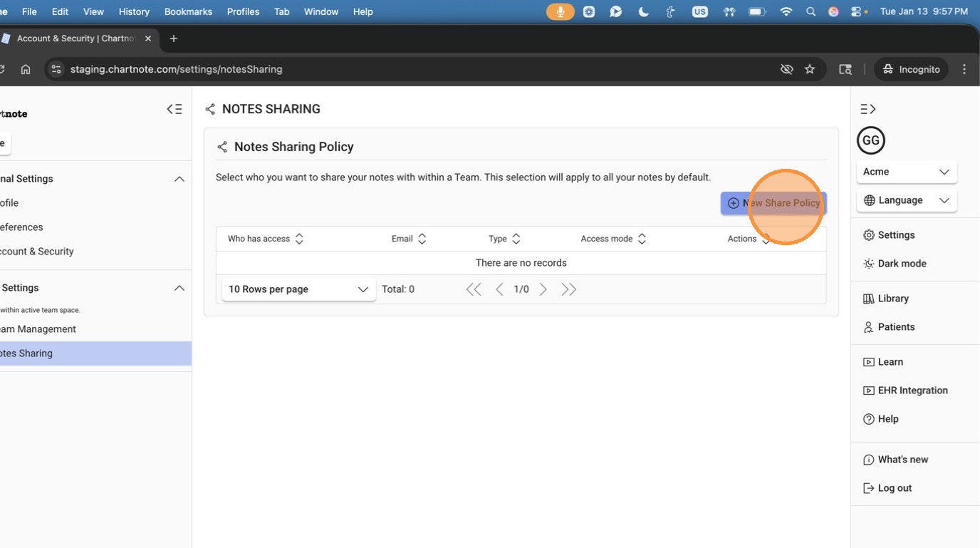Collapse the Personal Settings section

tap(179, 179)
